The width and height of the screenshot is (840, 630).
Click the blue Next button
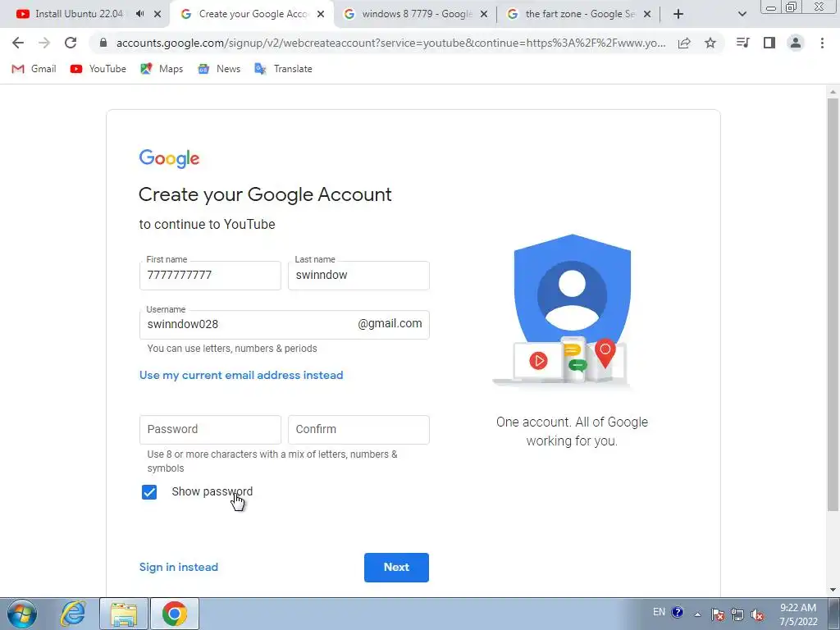coord(396,568)
